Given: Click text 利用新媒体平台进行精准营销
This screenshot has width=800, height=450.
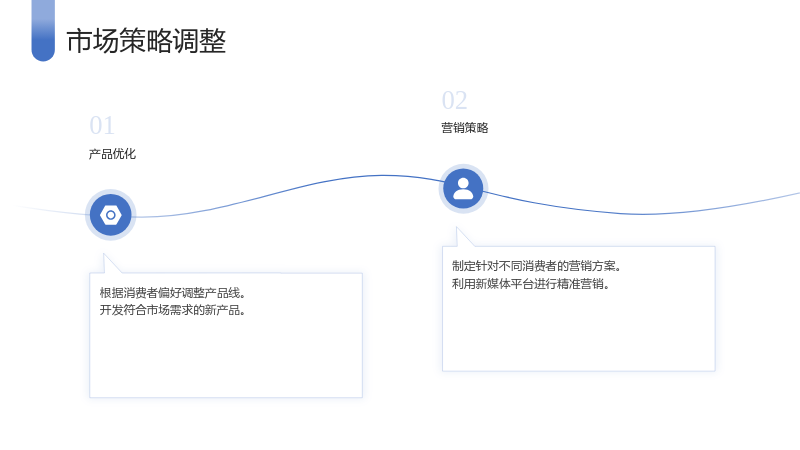Looking at the screenshot, I should (531, 284).
